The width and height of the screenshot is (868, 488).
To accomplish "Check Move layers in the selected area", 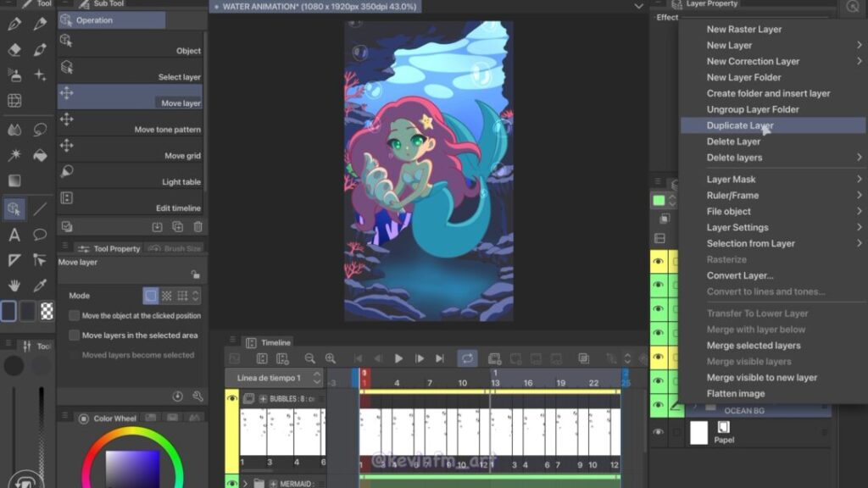I will (x=75, y=335).
